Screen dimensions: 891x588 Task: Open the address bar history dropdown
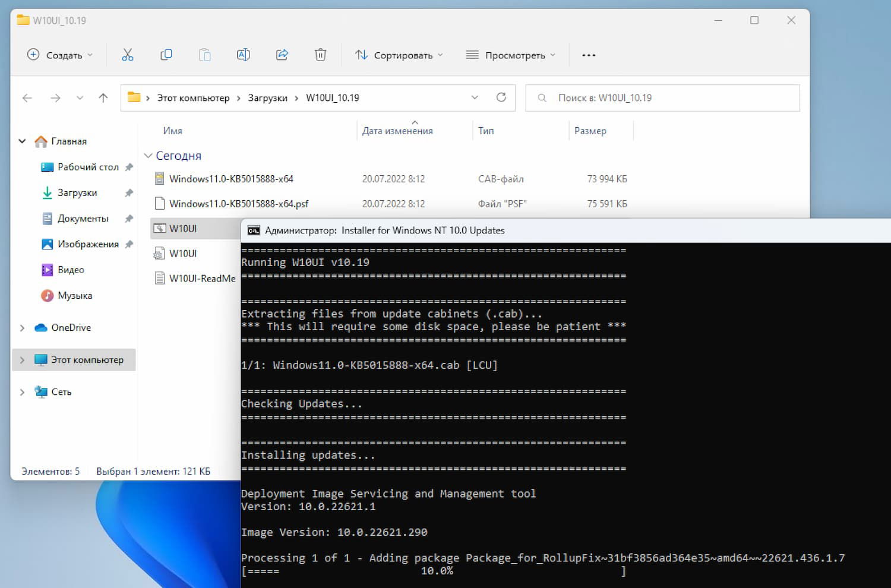pos(475,97)
